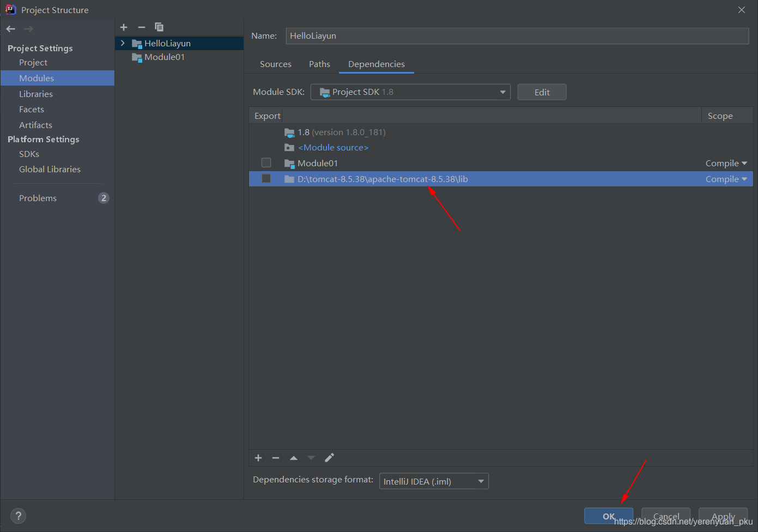Screen dimensions: 758x532
Task: Click the Module source folder icon
Action: 289,148
